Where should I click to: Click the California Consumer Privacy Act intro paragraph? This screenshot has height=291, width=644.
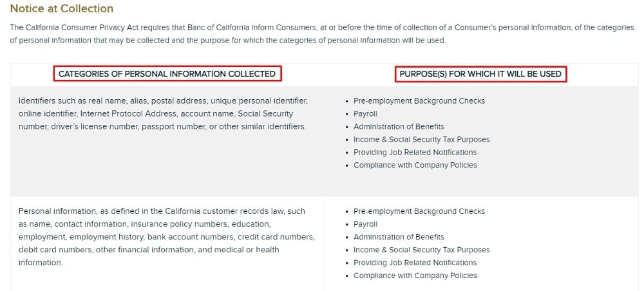click(322, 34)
